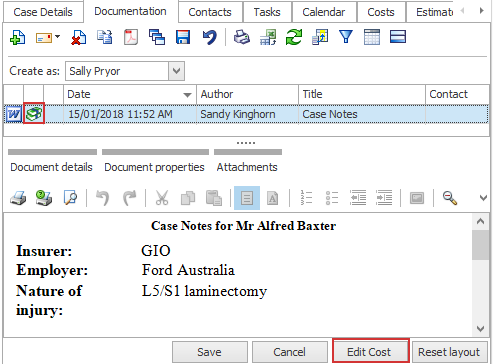Viewport: 493px width, 364px height.
Task: Click the magnifier zoom icon in editor toolbar
Action: 450,198
